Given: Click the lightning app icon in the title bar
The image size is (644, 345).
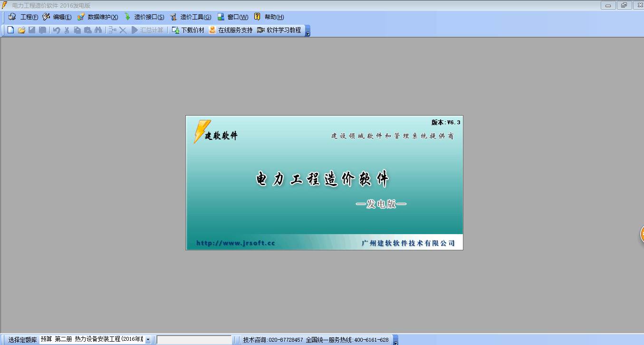Looking at the screenshot, I should click(5, 5).
